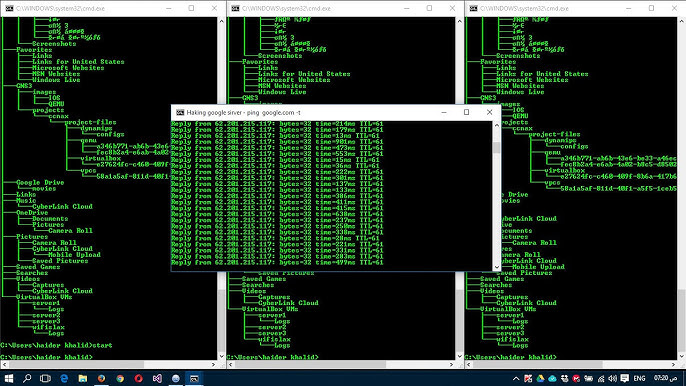Click 'wifislax' in left cmd tree

tap(48, 327)
